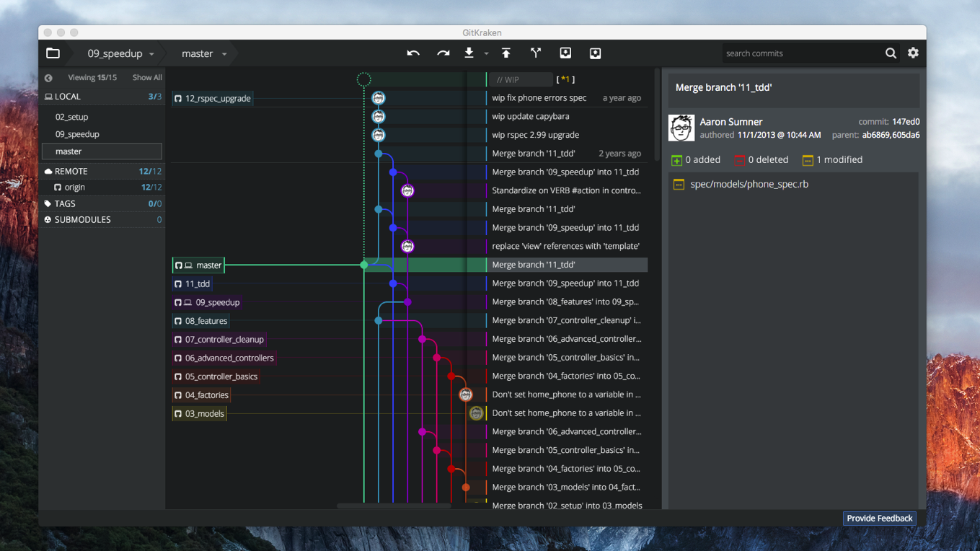Click the master branch label in graph
The width and height of the screenshot is (980, 551).
coord(198,265)
